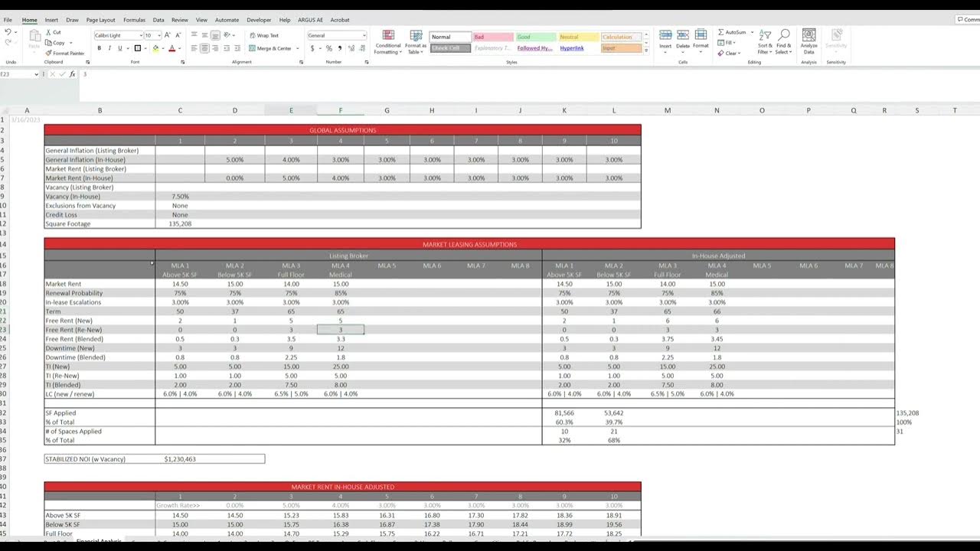Open the Comments button
Image resolution: width=980 pixels, height=551 pixels.
[968, 20]
